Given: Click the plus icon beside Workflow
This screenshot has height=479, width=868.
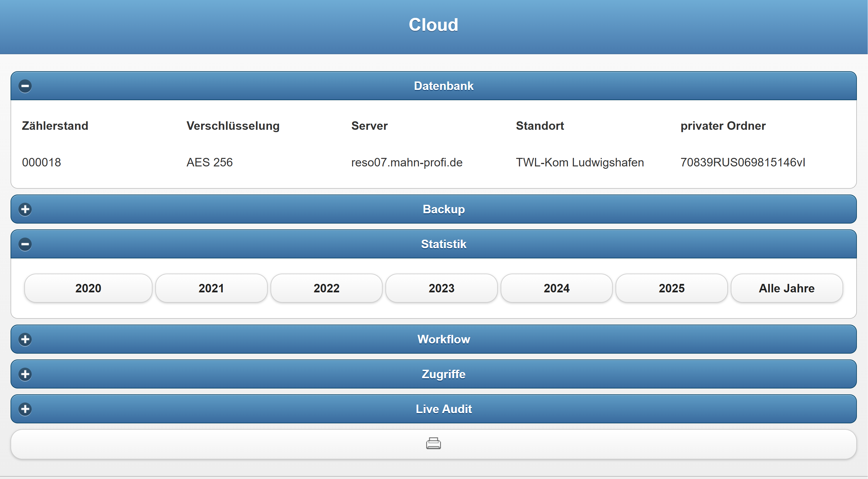Looking at the screenshot, I should [x=25, y=339].
